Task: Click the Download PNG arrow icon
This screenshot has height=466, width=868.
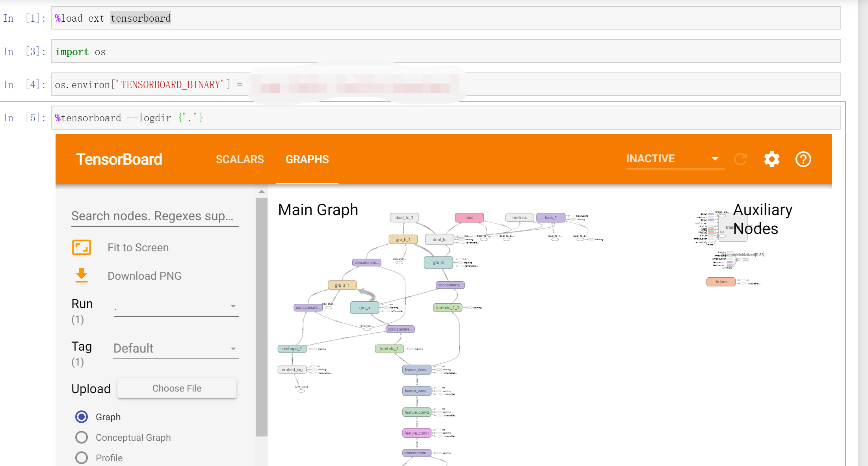Action: (x=82, y=275)
